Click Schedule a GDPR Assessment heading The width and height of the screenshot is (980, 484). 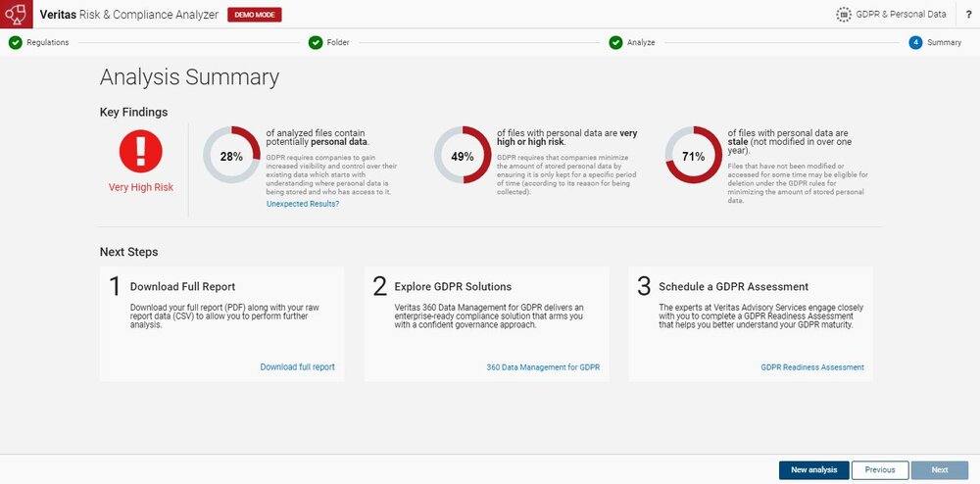coord(734,287)
